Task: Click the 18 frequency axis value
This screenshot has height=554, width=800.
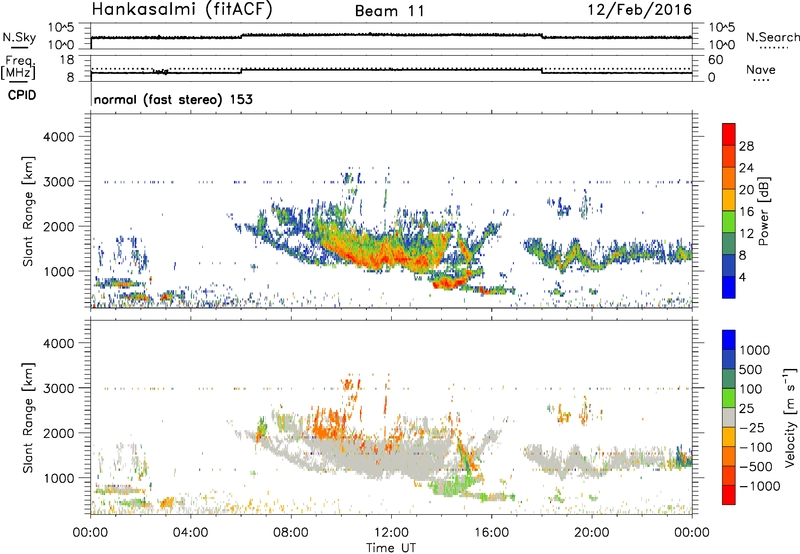Action: (67, 60)
